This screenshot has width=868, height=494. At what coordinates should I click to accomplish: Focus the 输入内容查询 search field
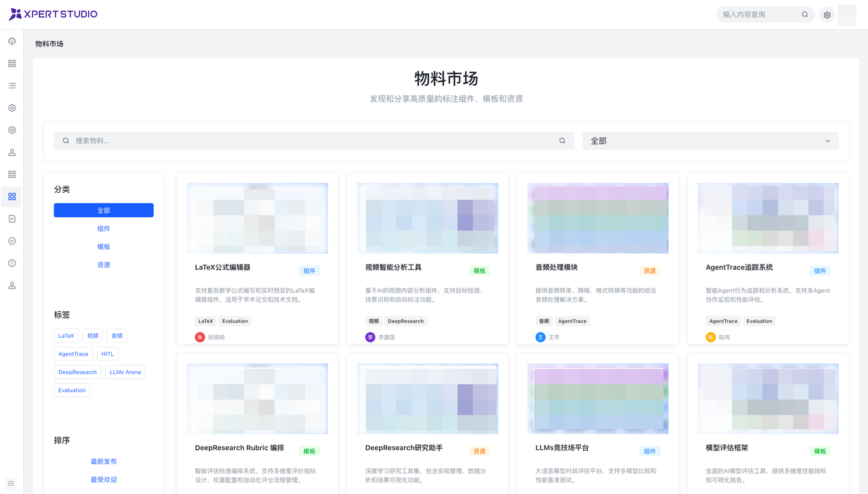[759, 14]
